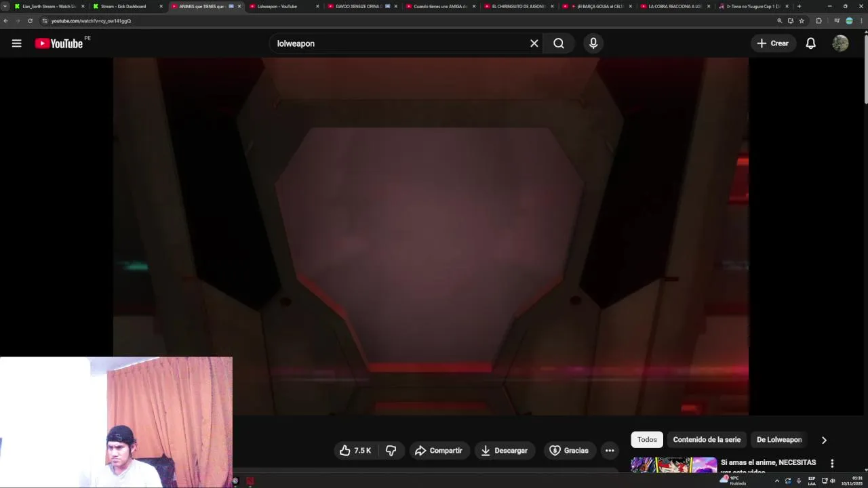The height and width of the screenshot is (488, 868).
Task: Like the video with 7.5 K likes
Action: (x=356, y=451)
